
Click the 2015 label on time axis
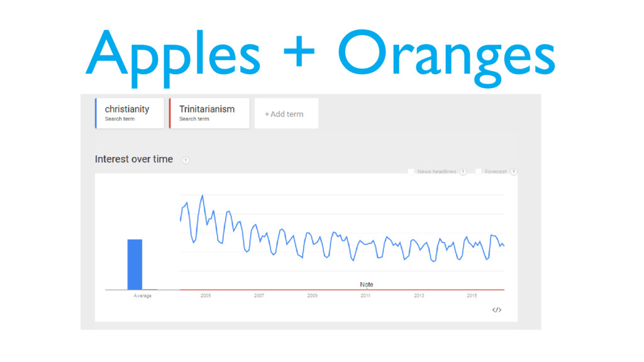(x=472, y=295)
